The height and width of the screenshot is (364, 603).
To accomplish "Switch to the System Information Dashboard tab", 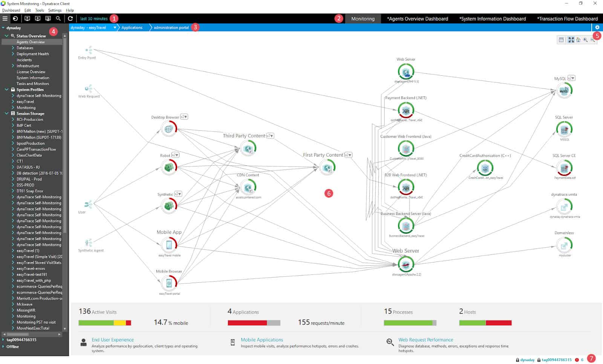I will pos(493,18).
